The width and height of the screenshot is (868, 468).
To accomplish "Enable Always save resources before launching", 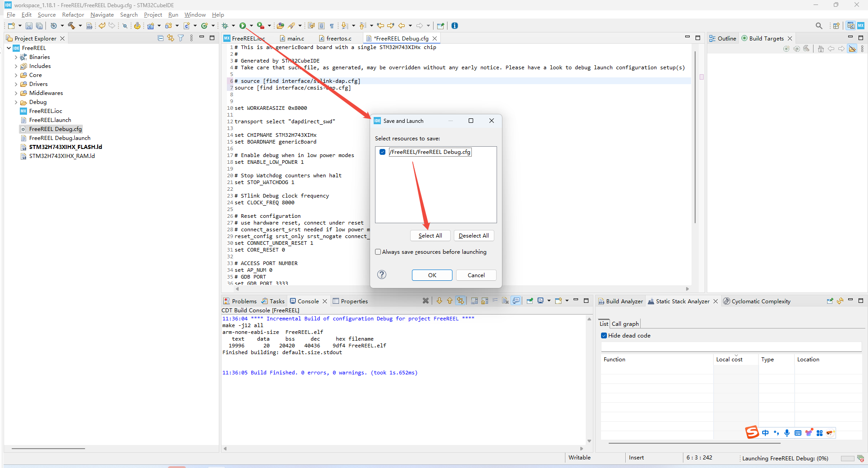I will 378,252.
